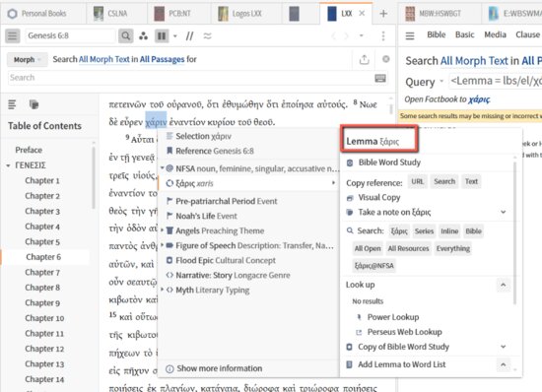
Task: Click the Genesis 6:8 reference box
Action: [x=69, y=35]
